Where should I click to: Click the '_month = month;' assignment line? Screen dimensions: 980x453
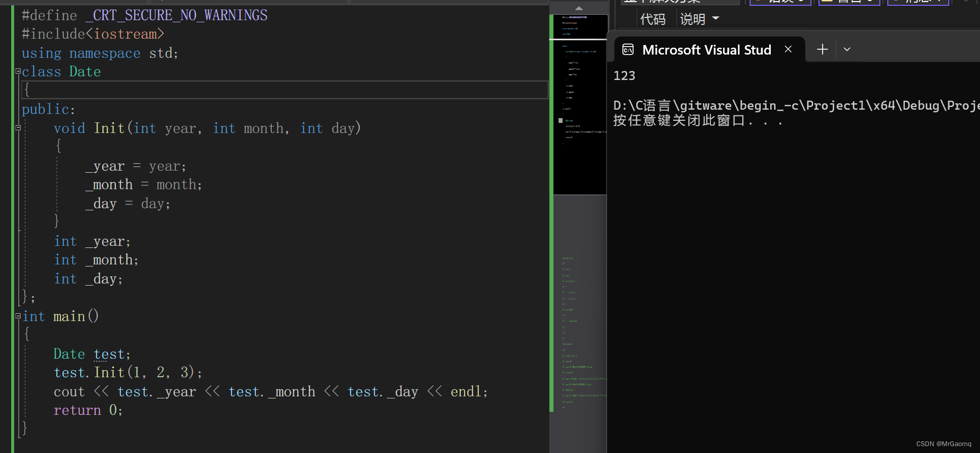pyautogui.click(x=144, y=184)
